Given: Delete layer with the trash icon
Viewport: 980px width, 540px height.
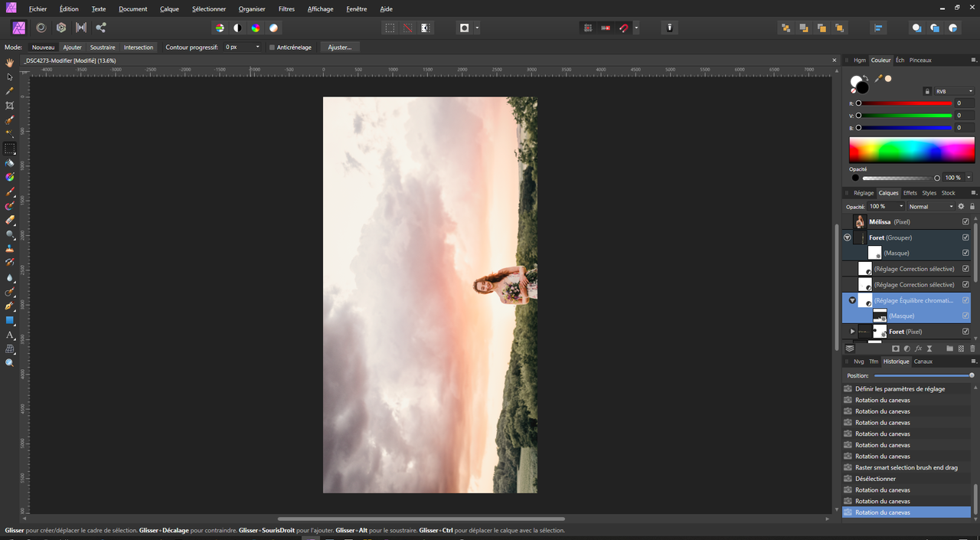Looking at the screenshot, I should tap(972, 349).
